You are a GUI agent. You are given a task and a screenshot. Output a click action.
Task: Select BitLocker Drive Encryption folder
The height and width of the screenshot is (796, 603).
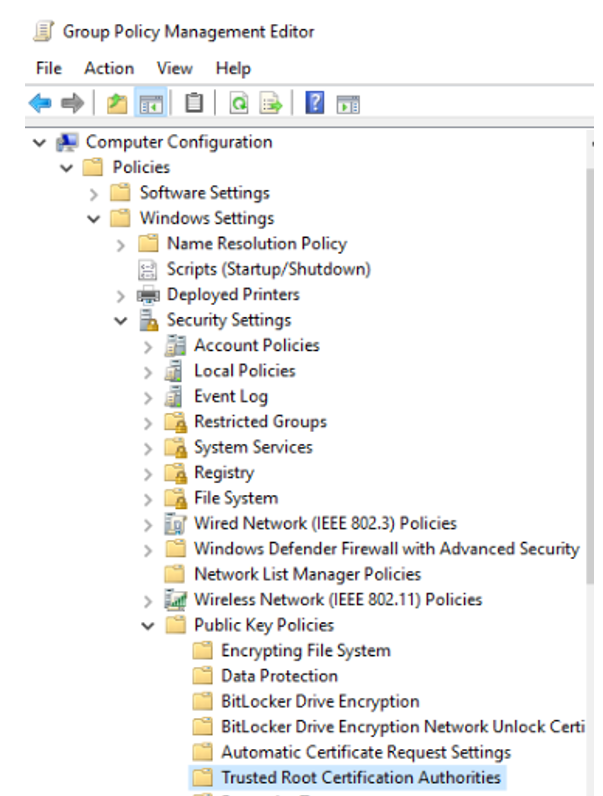[319, 701]
